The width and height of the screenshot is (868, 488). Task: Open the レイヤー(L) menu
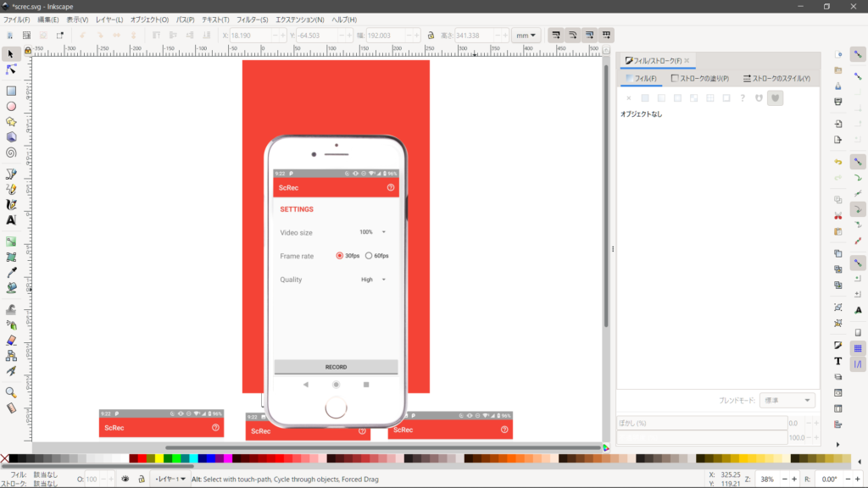109,20
